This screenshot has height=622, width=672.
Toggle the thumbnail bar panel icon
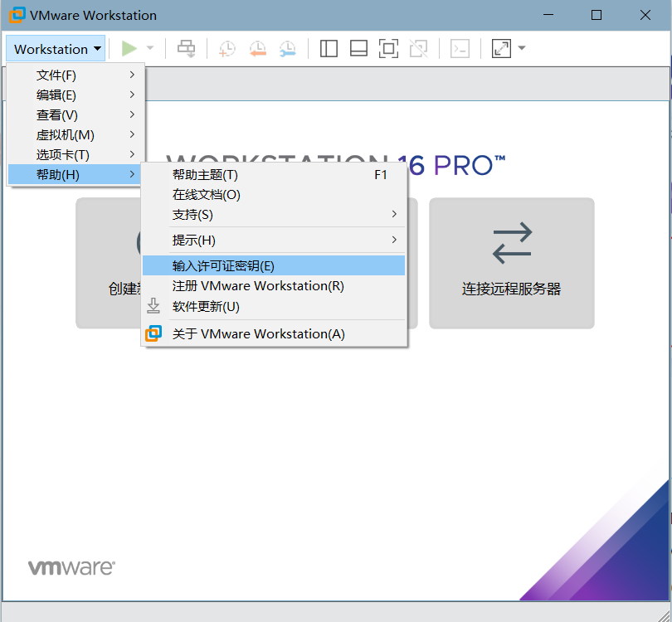coord(358,48)
